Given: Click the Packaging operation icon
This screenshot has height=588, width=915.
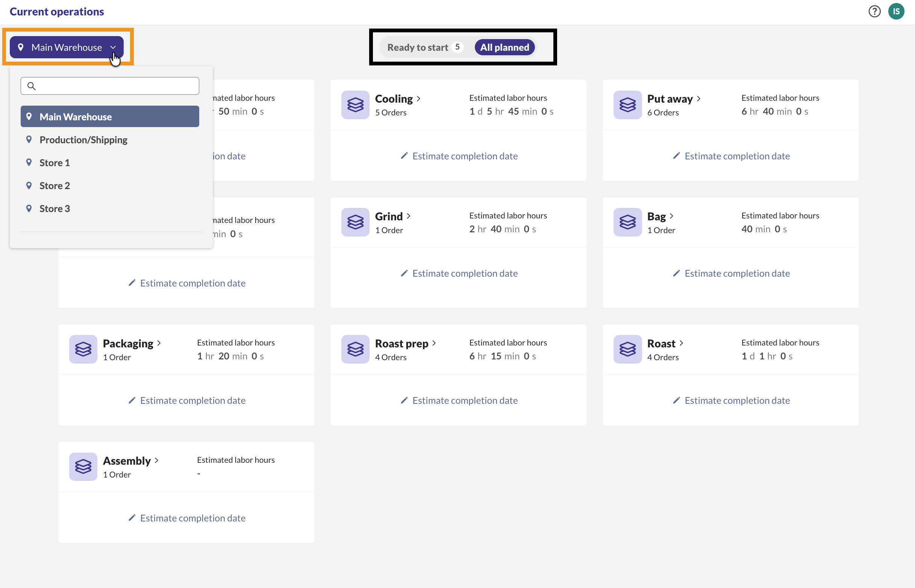Looking at the screenshot, I should 83,349.
